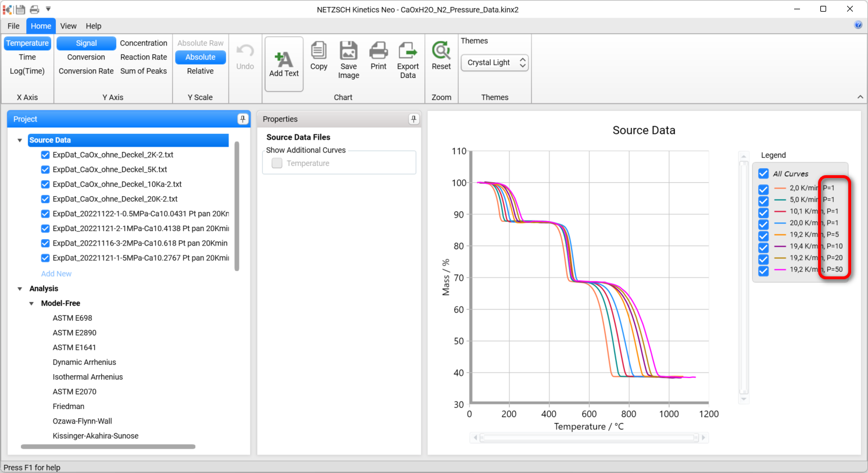Select Conversion Rate for Y axis
Image resolution: width=868 pixels, height=473 pixels.
pos(86,71)
